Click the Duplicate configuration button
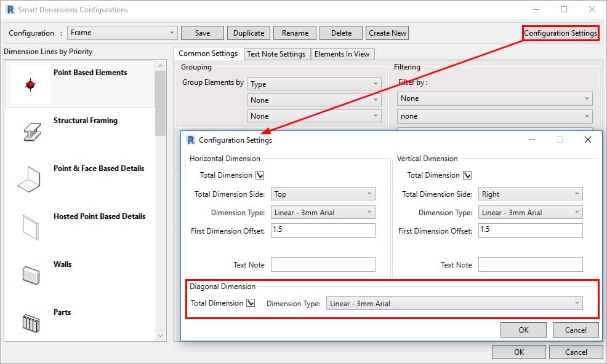 coord(249,33)
